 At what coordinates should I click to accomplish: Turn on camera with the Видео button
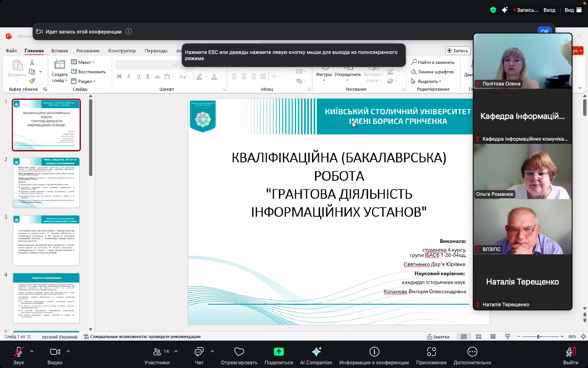coord(55,352)
